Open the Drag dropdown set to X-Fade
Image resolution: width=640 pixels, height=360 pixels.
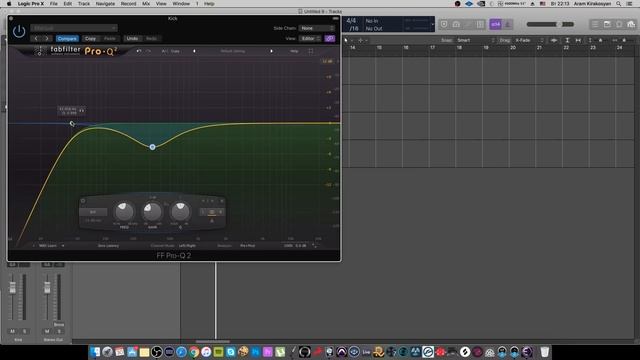click(529, 40)
